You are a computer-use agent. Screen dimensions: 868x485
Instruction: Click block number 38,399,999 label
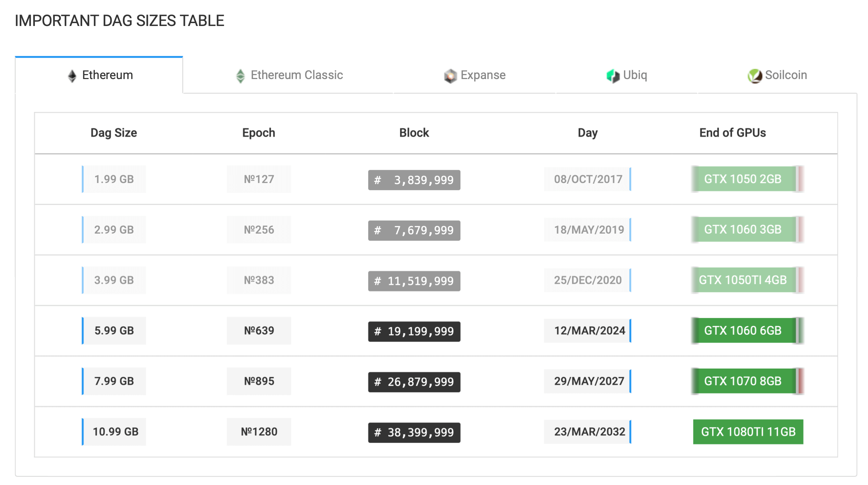coord(414,433)
